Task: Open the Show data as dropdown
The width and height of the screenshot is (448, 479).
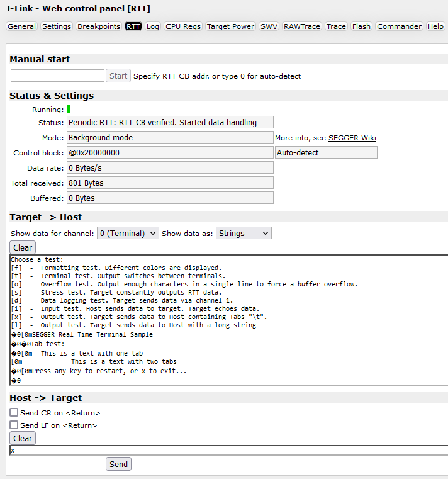Action: click(244, 234)
